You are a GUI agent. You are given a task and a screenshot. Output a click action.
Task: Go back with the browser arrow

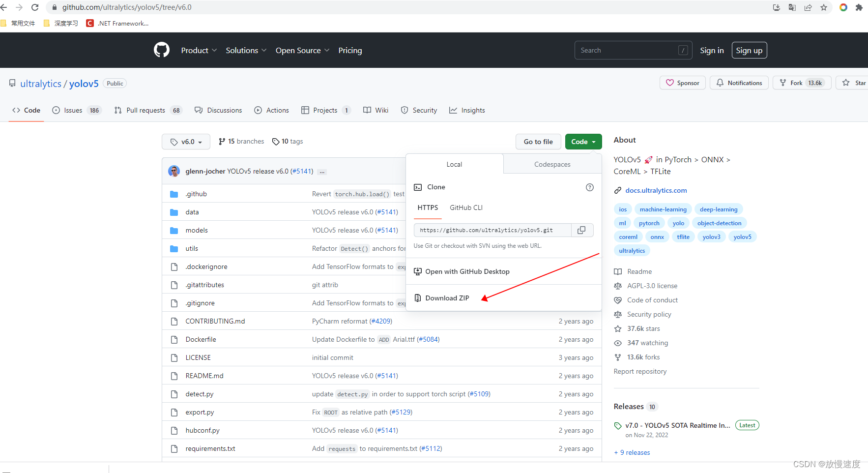click(x=4, y=7)
